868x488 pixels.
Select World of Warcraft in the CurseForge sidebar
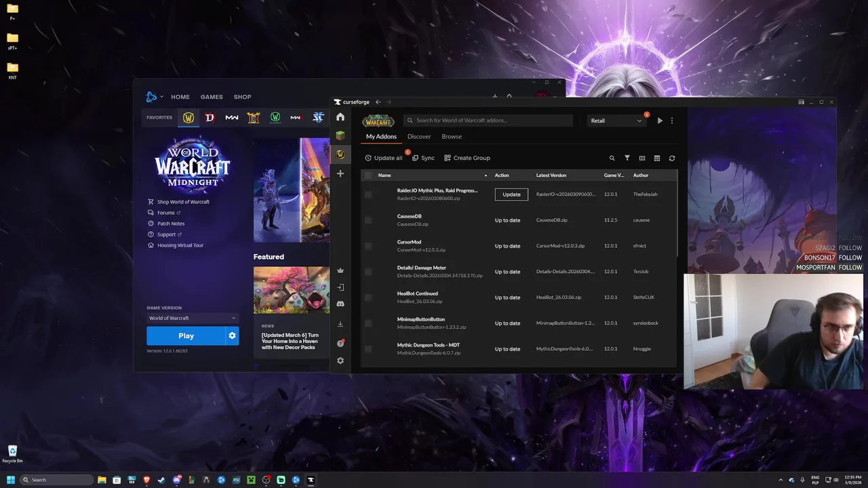point(340,155)
